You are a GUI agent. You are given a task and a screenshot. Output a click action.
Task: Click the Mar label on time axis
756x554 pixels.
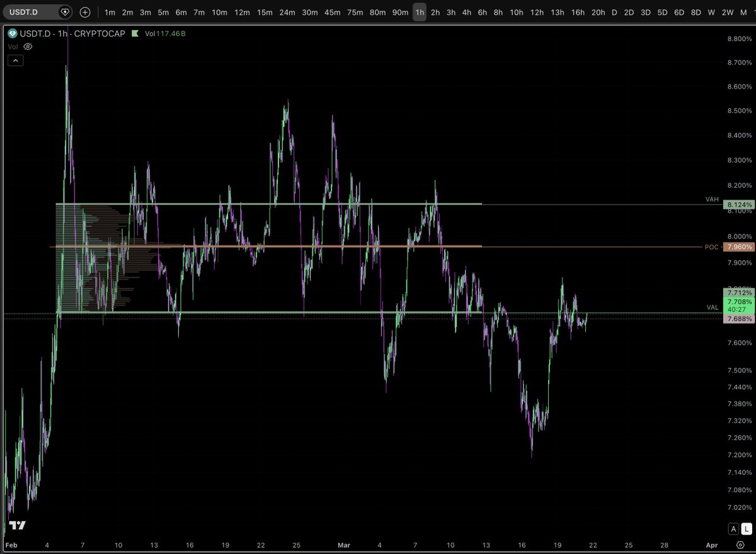(x=344, y=545)
